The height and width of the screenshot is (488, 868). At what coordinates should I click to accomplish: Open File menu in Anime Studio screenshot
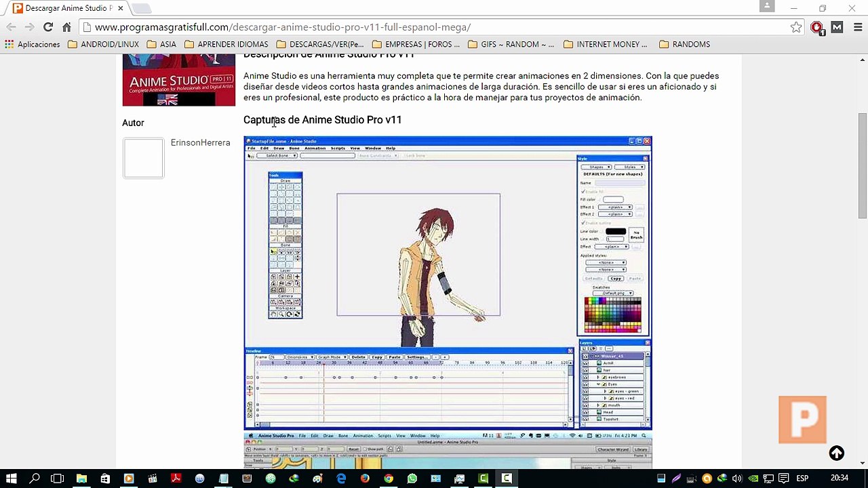(251, 148)
